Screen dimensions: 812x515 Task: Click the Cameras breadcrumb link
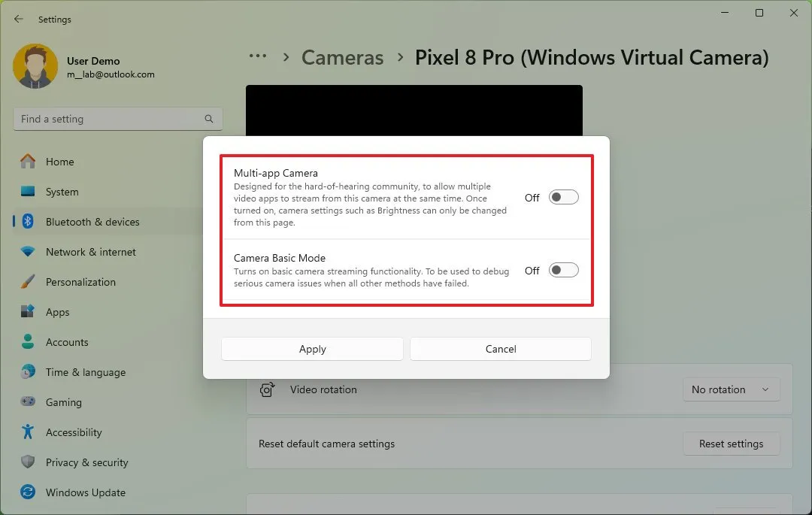(342, 57)
